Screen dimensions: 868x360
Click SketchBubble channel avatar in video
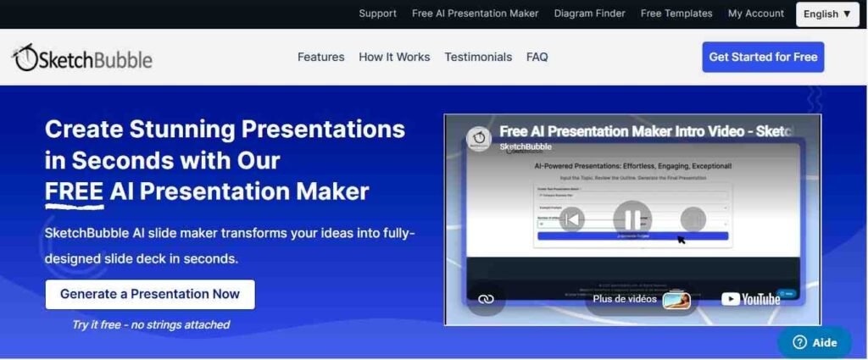coord(479,139)
